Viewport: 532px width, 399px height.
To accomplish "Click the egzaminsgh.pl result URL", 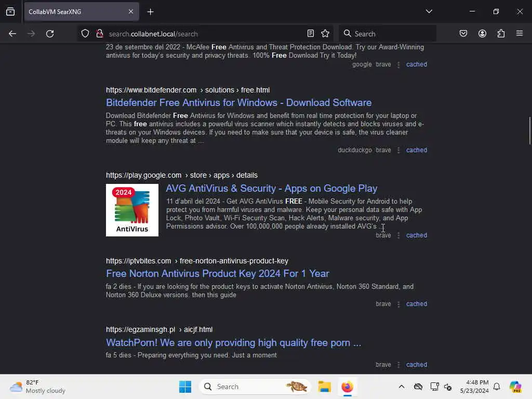I will 159,329.
